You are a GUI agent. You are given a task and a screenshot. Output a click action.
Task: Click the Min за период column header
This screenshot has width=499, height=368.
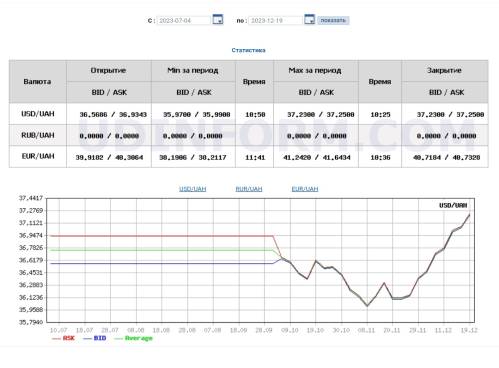[193, 71]
